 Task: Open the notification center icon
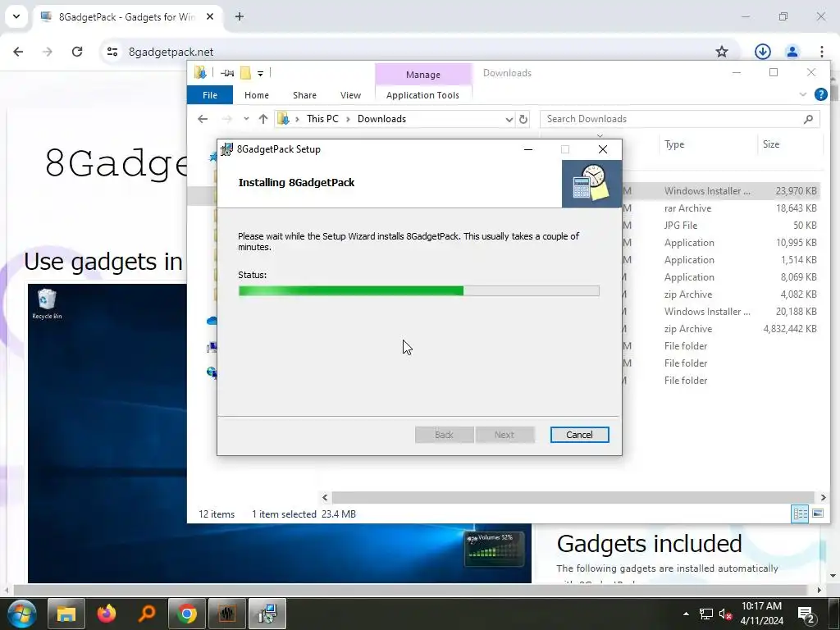click(806, 614)
